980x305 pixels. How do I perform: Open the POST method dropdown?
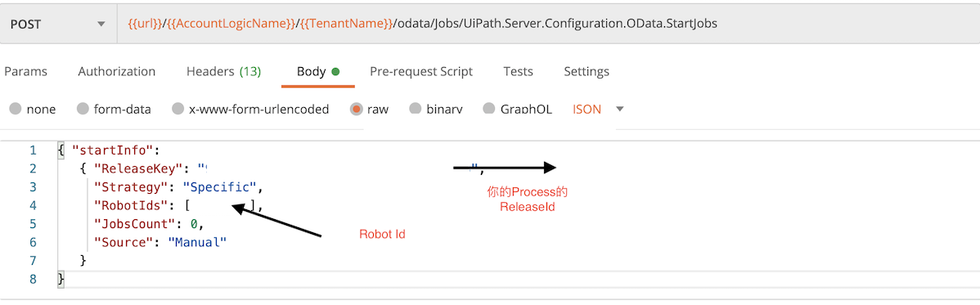[58, 24]
